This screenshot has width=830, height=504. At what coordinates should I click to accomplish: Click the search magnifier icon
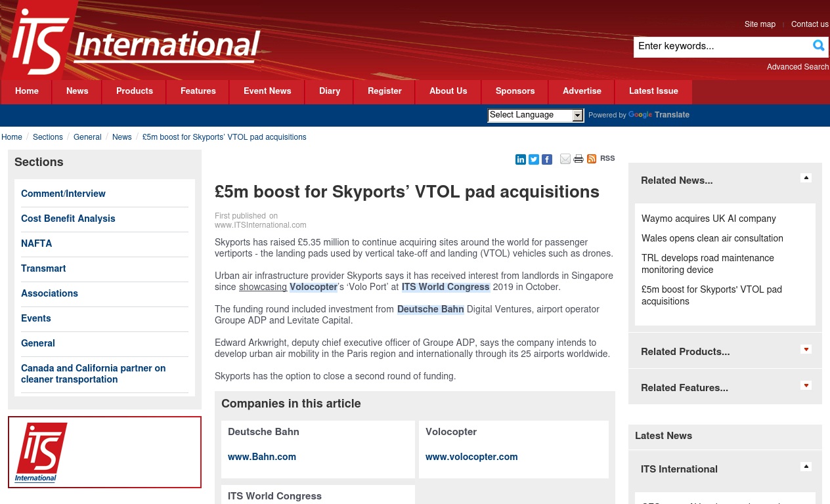[x=819, y=45]
